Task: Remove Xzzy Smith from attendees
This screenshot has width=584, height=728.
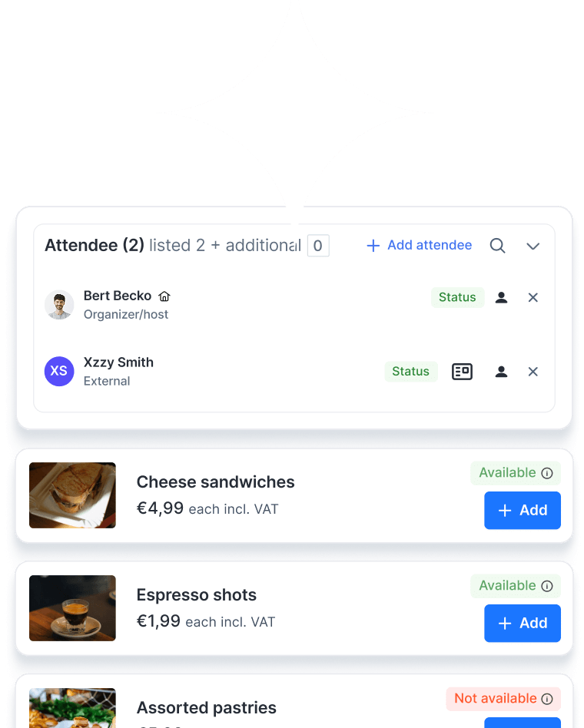Action: [533, 372]
